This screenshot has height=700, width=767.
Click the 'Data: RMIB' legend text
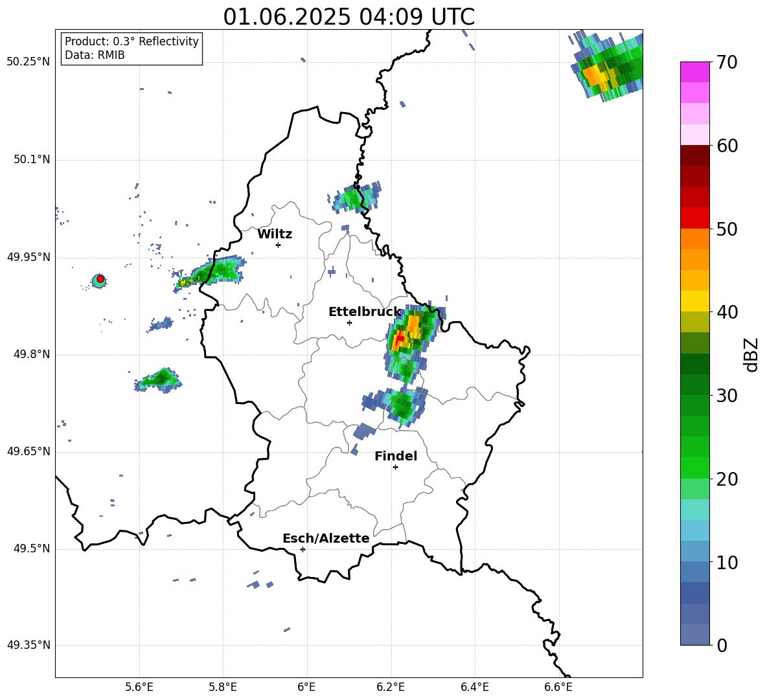pyautogui.click(x=95, y=55)
